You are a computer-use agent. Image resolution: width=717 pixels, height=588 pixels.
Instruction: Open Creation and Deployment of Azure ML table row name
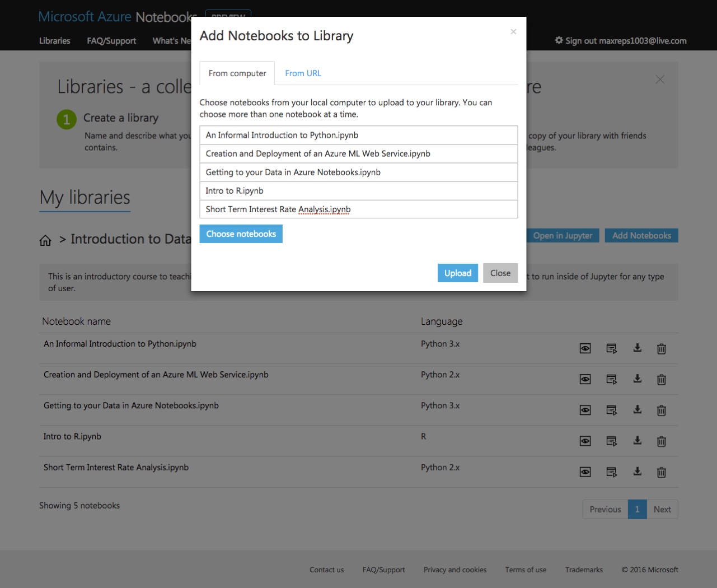156,375
